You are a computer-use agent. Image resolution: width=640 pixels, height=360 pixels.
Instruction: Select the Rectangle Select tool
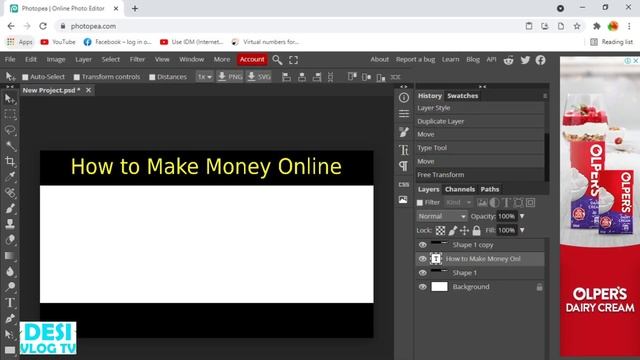coord(10,114)
